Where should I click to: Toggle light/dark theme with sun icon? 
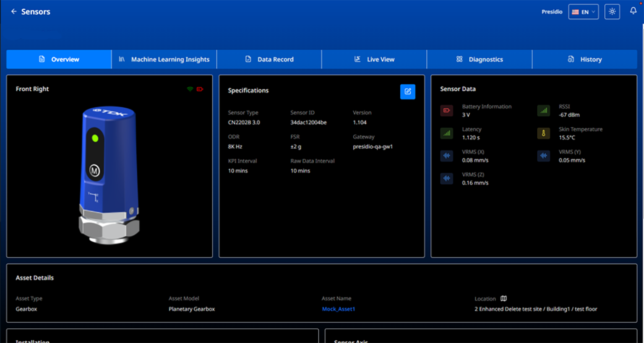pyautogui.click(x=612, y=12)
